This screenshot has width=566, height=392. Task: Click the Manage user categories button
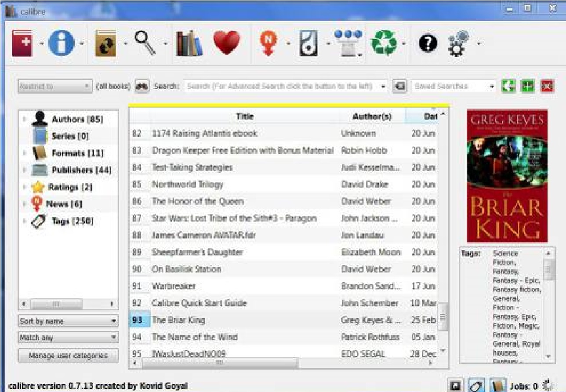[x=68, y=356]
